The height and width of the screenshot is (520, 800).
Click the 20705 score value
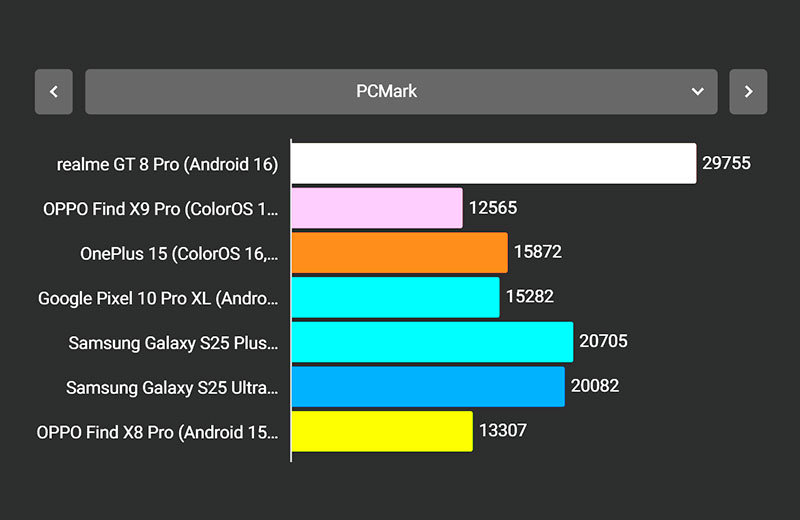603,341
